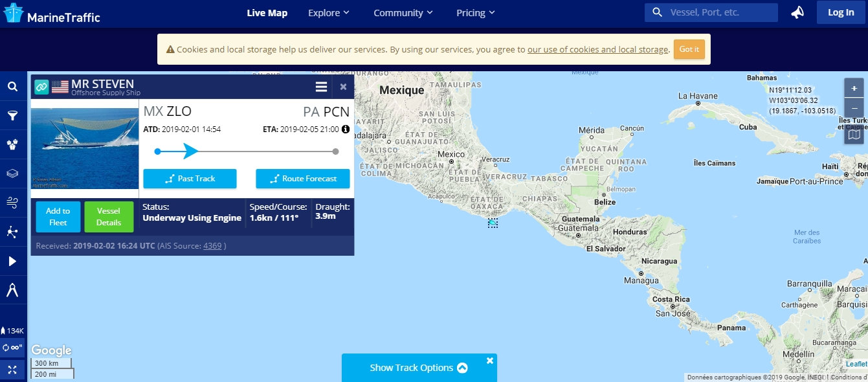
Task: Click the Received 2019-02-02 16:24 UTC timestamp
Action: click(95, 246)
